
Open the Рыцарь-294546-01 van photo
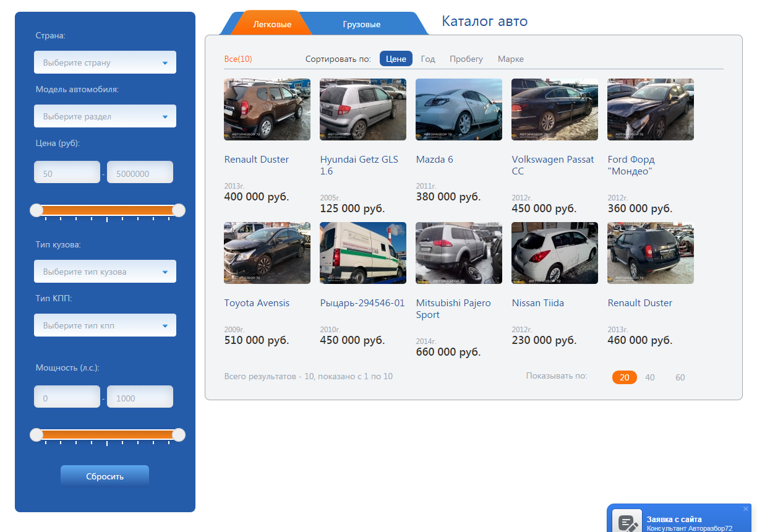(363, 253)
